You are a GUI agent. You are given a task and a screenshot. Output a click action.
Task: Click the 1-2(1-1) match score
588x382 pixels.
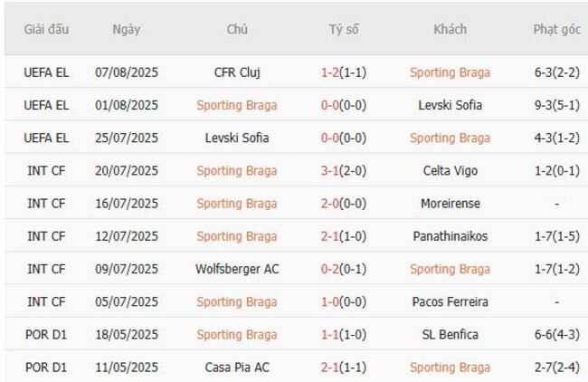tap(343, 72)
